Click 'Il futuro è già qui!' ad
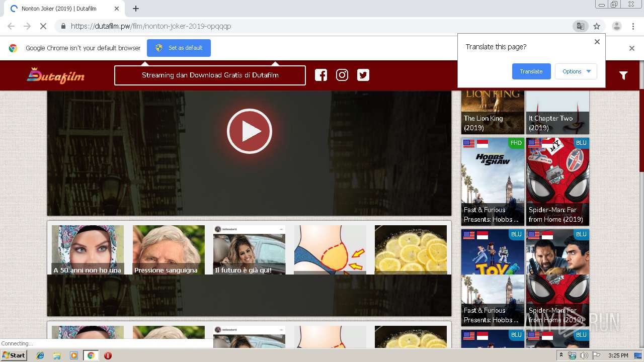Screen dimensions: 644x362 coord(249,250)
